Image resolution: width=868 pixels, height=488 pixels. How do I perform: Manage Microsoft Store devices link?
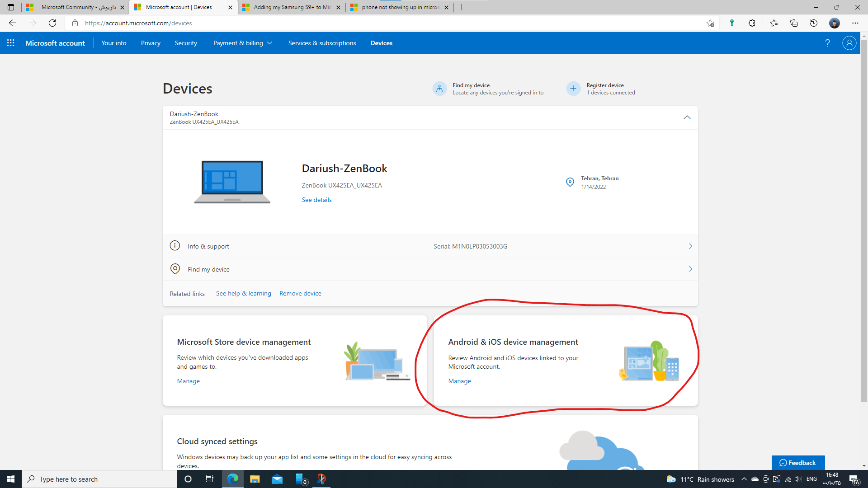point(188,381)
